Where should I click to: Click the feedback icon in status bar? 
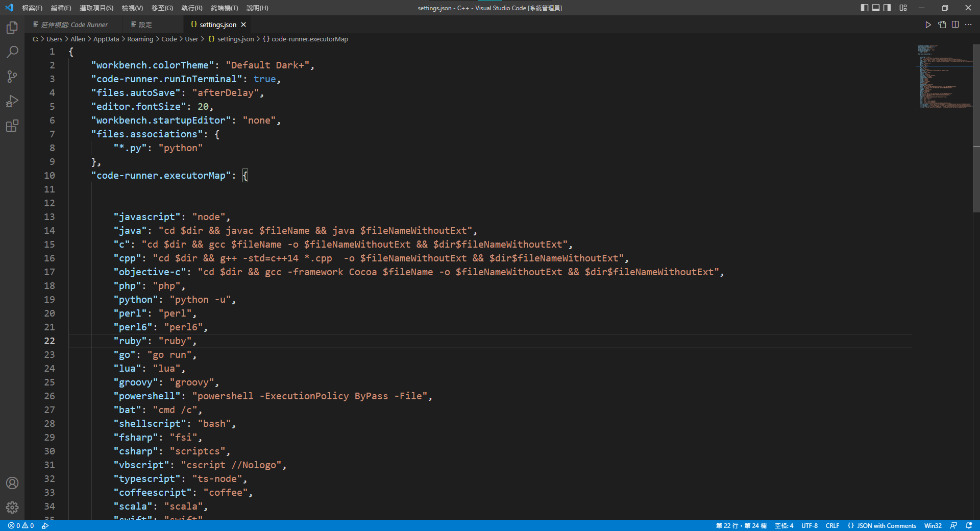tap(953, 525)
